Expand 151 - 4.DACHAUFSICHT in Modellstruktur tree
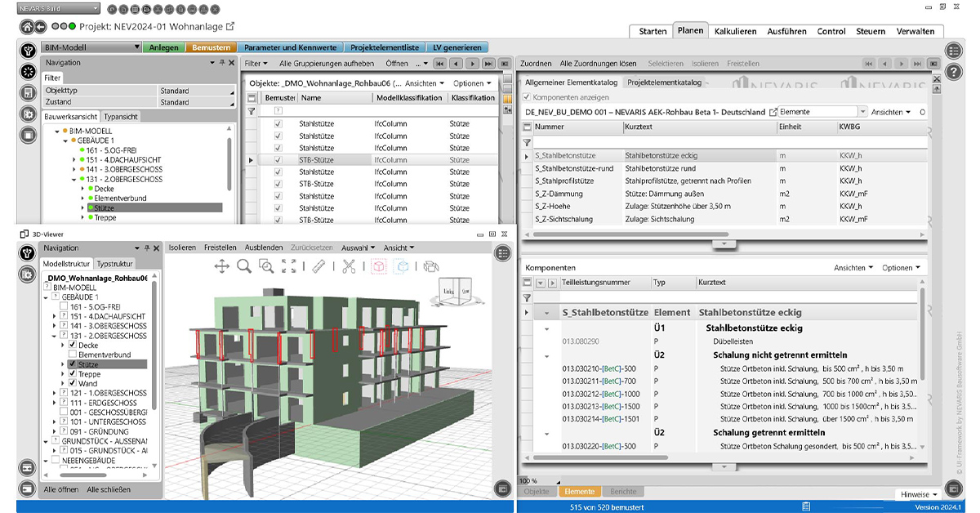 [55, 317]
